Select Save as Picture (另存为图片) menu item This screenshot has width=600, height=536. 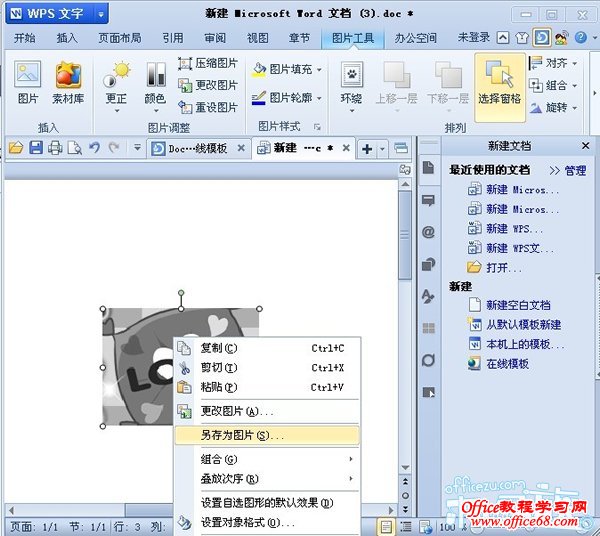tap(242, 435)
